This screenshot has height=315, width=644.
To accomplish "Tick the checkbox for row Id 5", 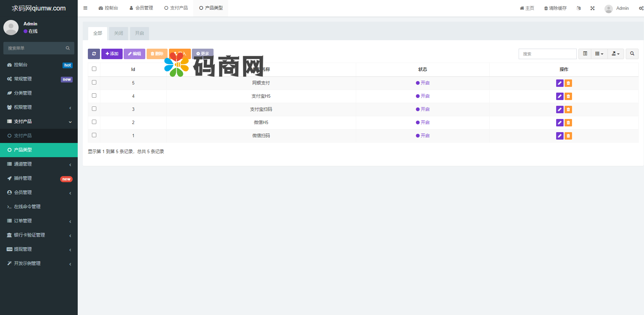I will (x=94, y=82).
